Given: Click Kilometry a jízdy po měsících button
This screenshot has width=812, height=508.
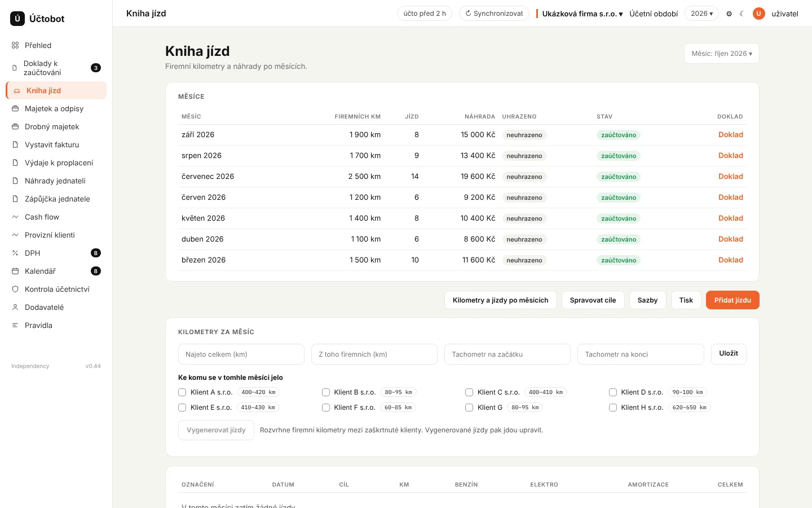Looking at the screenshot, I should [501, 300].
